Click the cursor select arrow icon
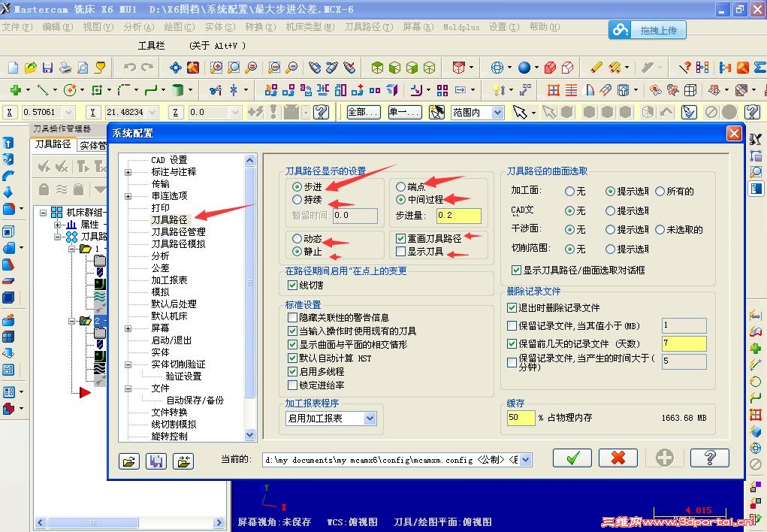 (x=520, y=112)
